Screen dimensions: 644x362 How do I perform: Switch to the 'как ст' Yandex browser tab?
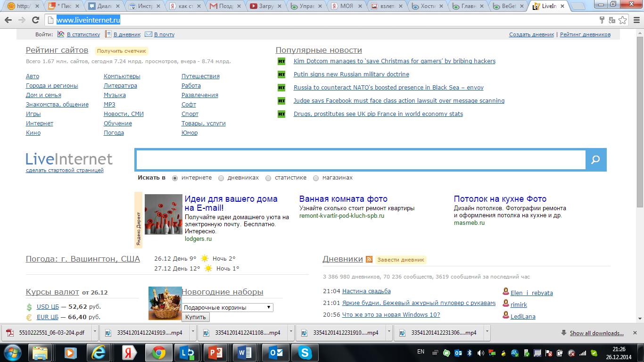pyautogui.click(x=185, y=6)
